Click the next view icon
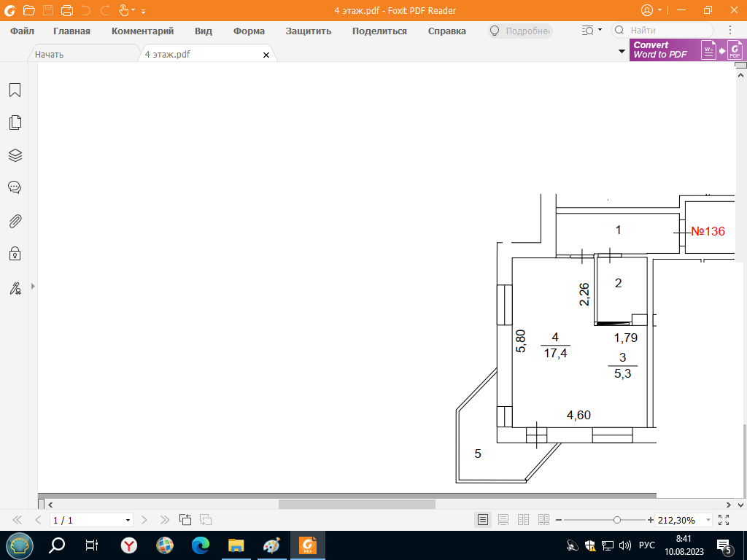Image resolution: width=747 pixels, height=560 pixels. (205, 519)
